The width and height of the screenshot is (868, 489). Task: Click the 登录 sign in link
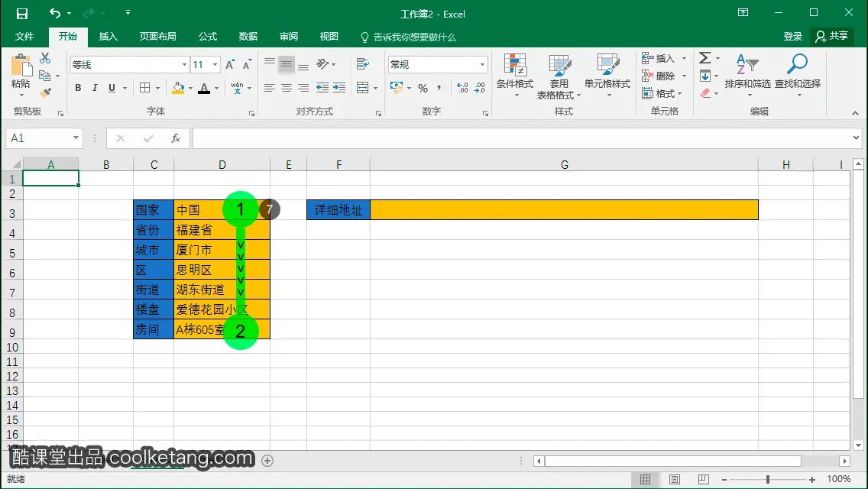click(x=792, y=37)
